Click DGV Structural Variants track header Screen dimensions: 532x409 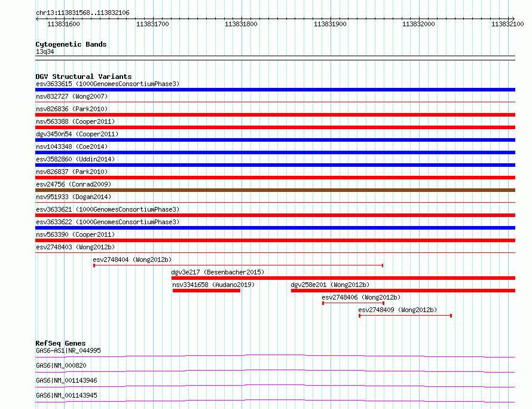[x=84, y=77]
